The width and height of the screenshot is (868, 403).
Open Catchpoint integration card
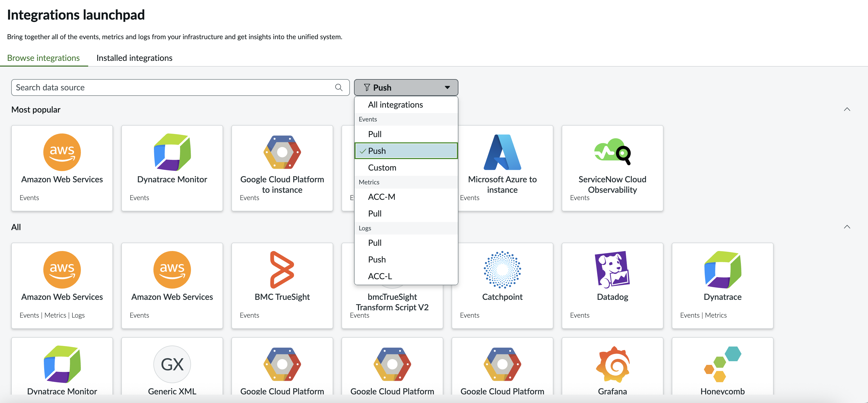click(x=502, y=286)
